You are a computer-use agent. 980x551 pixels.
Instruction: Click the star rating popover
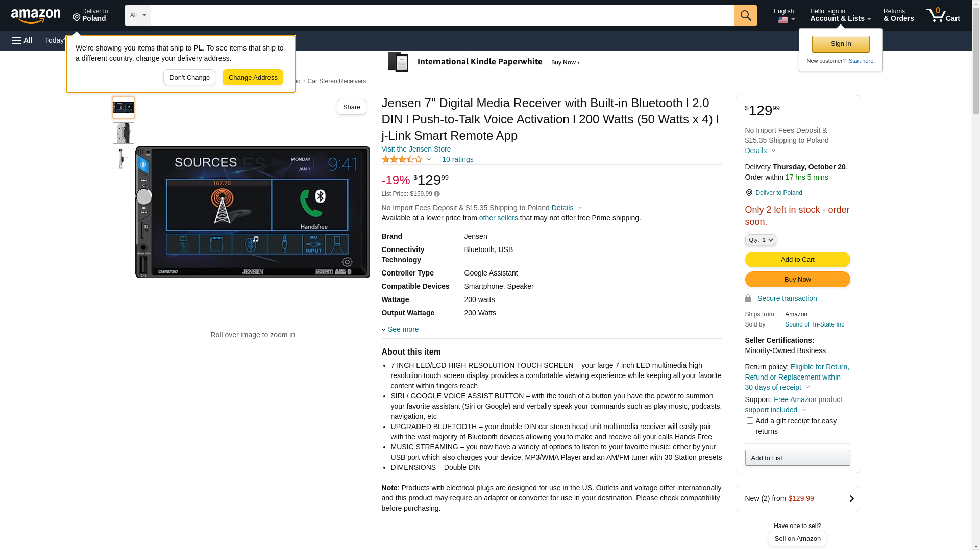[407, 159]
